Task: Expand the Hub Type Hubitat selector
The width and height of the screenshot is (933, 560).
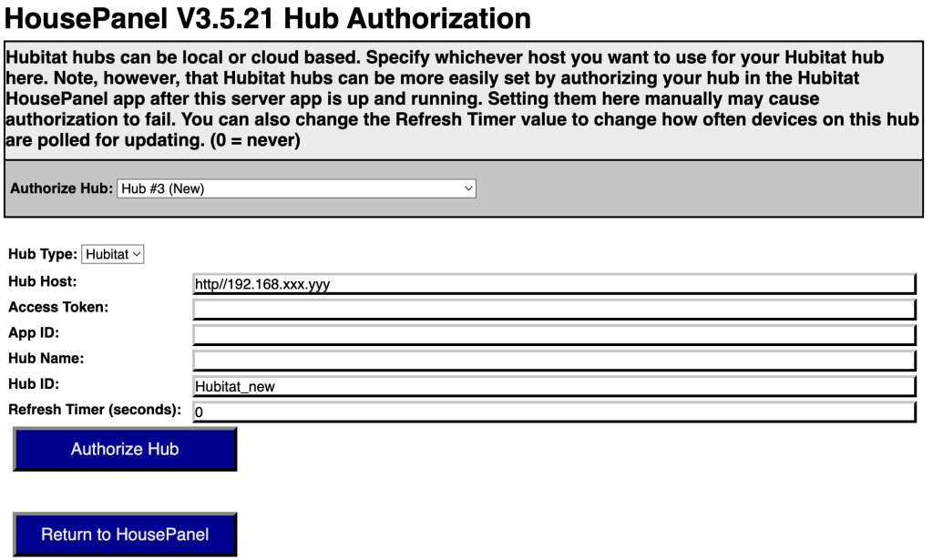Action: pos(113,254)
